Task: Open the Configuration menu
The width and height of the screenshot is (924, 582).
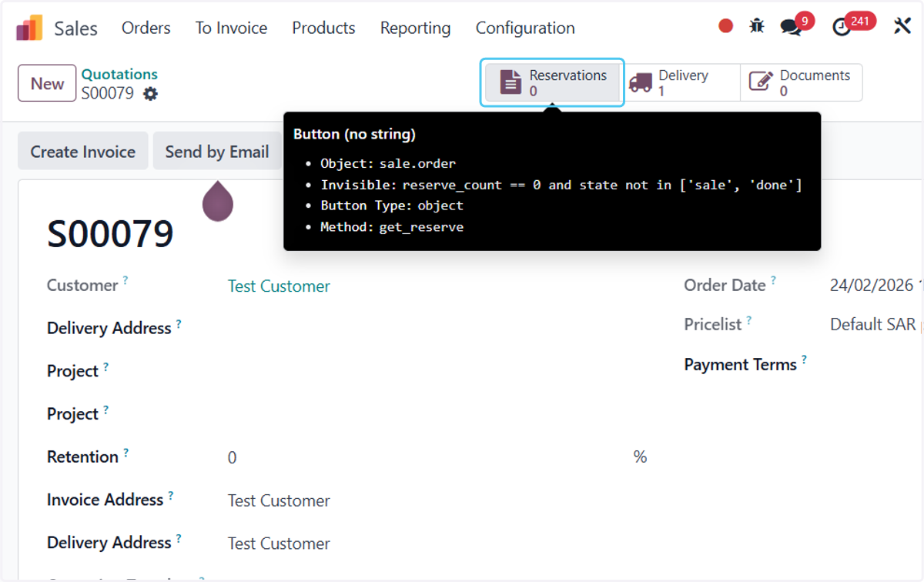Action: 525,28
